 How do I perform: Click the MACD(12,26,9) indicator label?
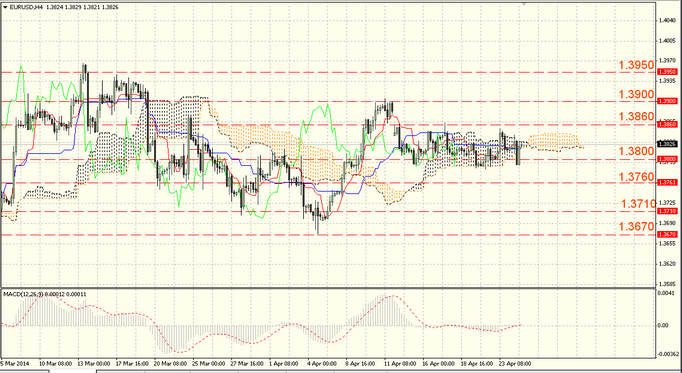(23, 294)
